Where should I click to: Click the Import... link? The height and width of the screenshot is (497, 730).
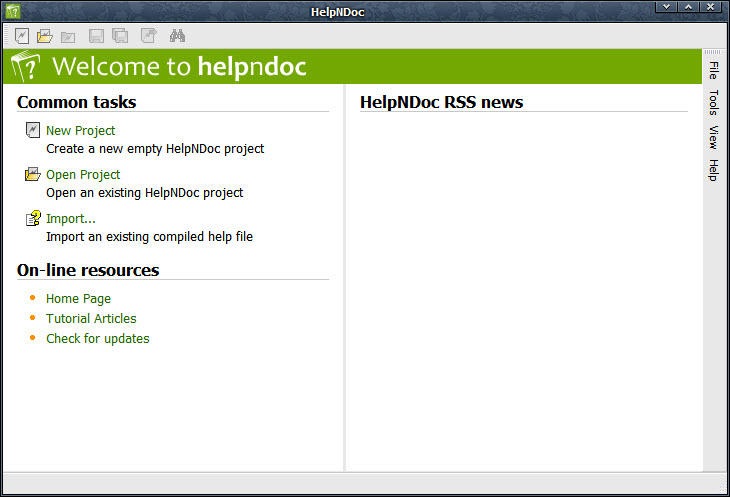(70, 218)
